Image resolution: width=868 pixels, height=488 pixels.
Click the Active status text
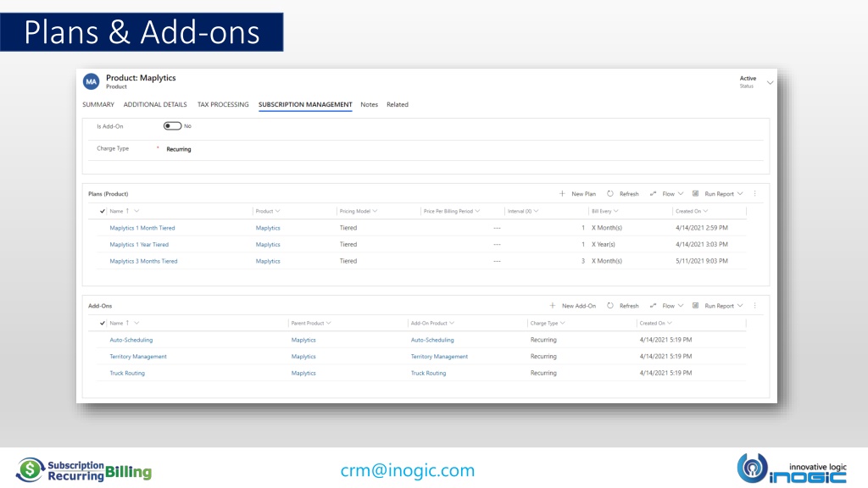[748, 79]
